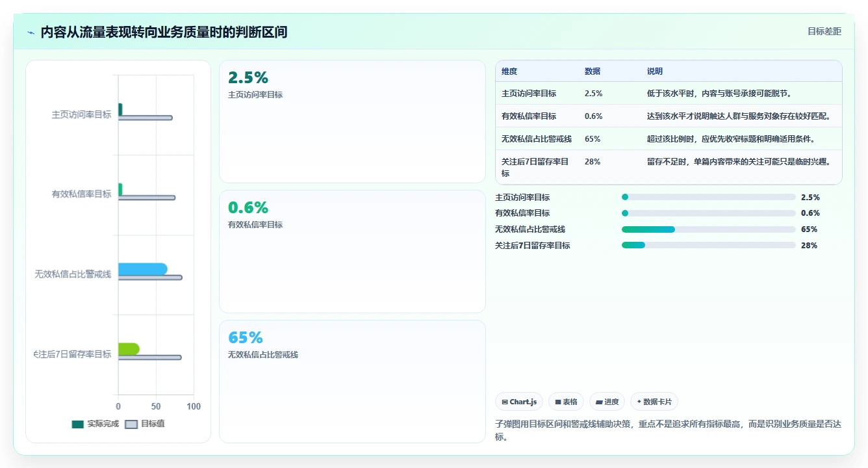Open the 0.6% 有效私信率目标 data card
The height and width of the screenshot is (468, 868).
(352, 252)
